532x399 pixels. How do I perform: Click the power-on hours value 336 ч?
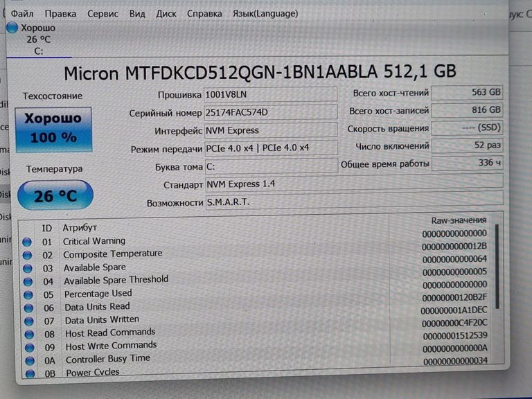tap(467, 163)
